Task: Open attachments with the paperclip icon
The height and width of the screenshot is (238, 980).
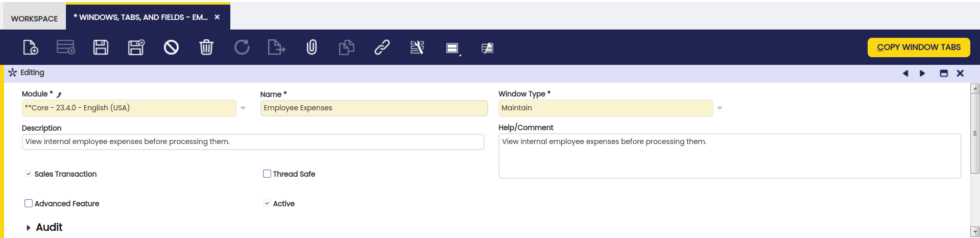Action: pos(312,47)
